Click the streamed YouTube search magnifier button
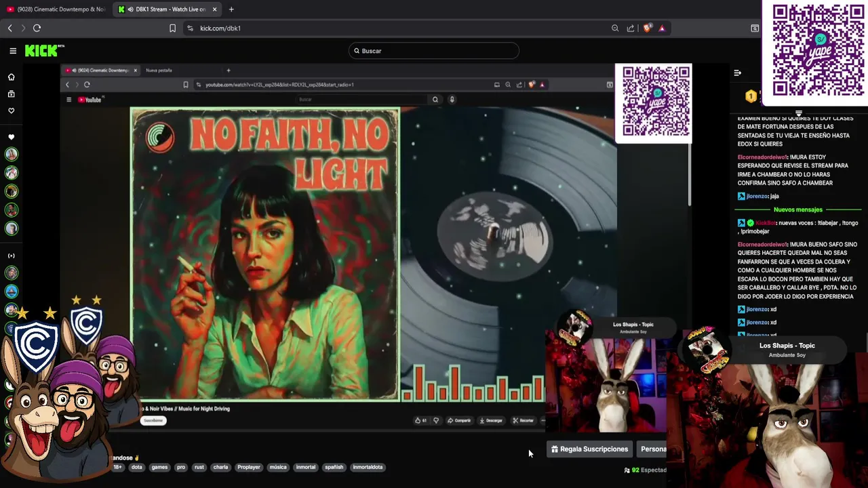This screenshot has width=868, height=488. pos(435,100)
